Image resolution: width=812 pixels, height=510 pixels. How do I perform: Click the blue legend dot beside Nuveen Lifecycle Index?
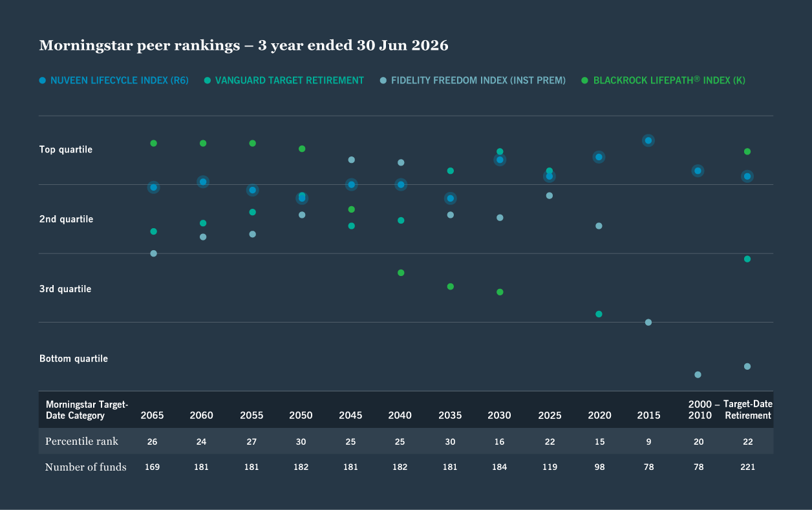point(43,81)
